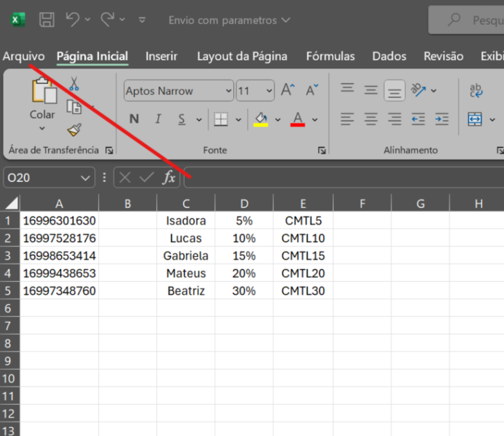Image resolution: width=504 pixels, height=436 pixels.
Task: Activate Format Painter brush
Action: (x=75, y=130)
